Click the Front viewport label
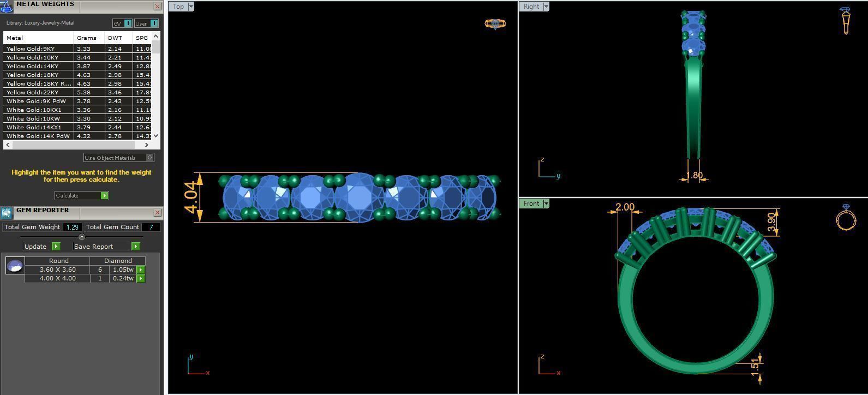 pyautogui.click(x=531, y=204)
